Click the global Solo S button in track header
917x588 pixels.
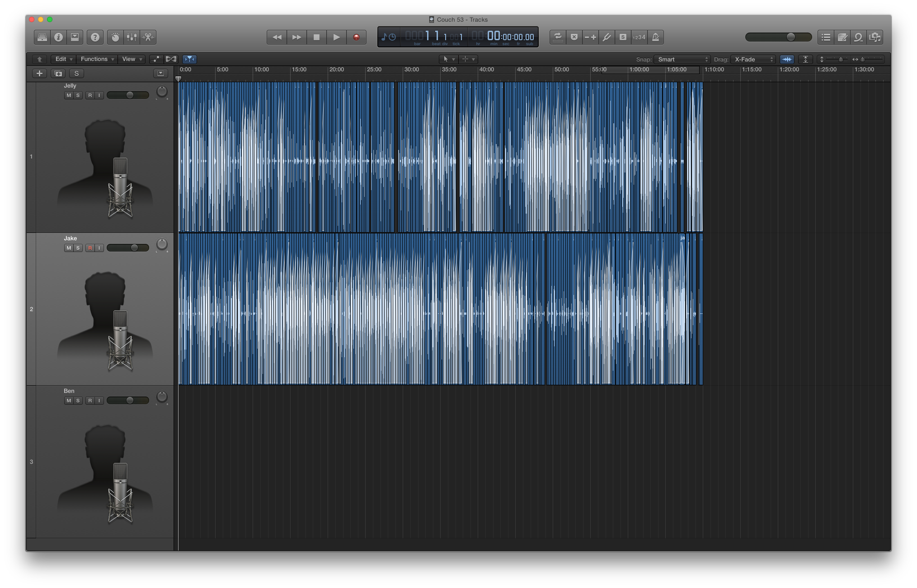[77, 73]
